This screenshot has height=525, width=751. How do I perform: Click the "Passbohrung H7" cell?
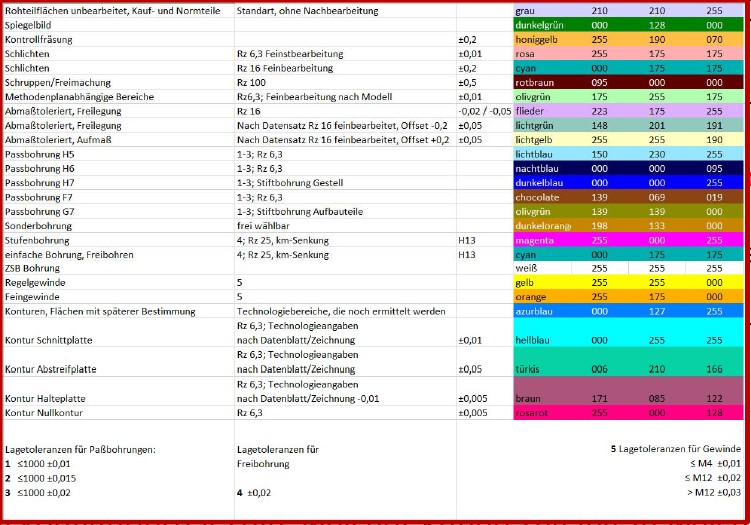119,183
